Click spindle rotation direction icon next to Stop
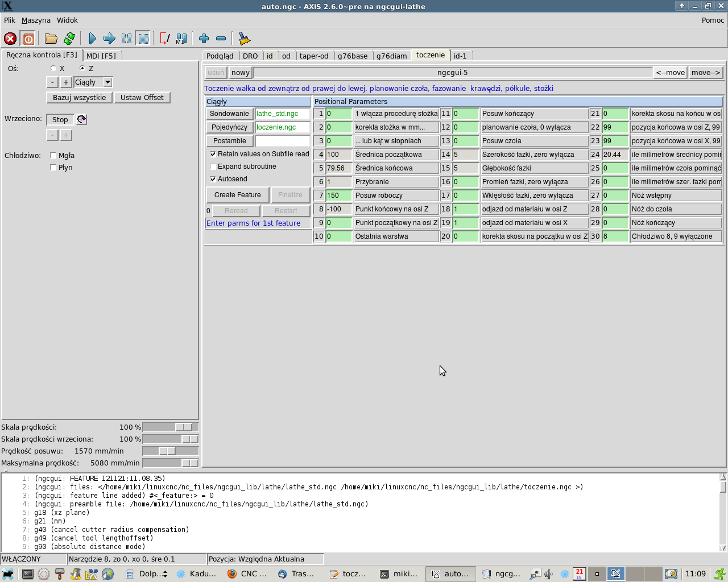728x582 pixels. point(82,119)
